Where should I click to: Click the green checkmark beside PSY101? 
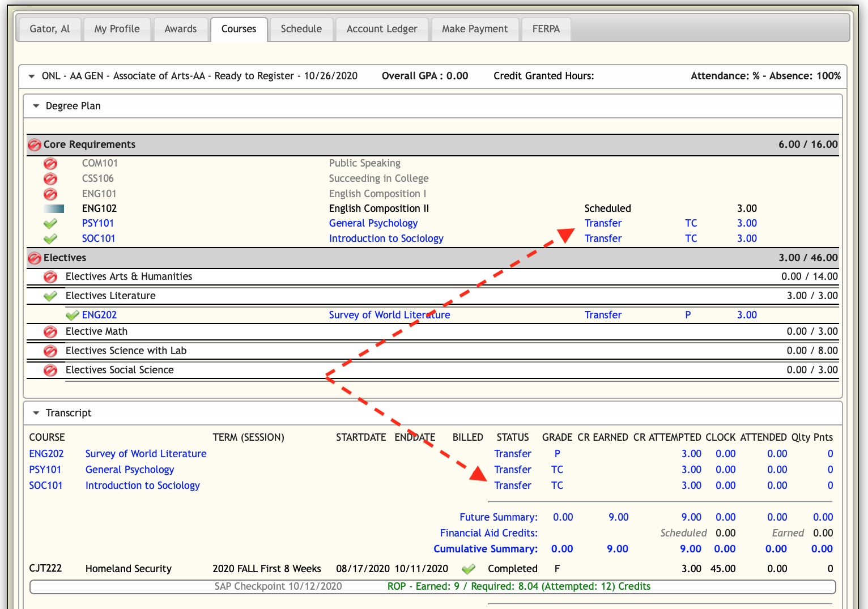tap(50, 224)
